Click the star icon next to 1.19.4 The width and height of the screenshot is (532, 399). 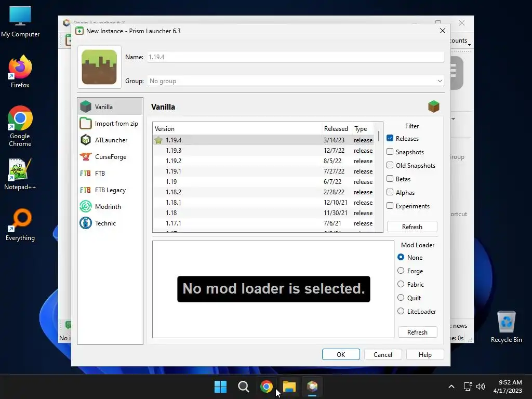tap(158, 140)
